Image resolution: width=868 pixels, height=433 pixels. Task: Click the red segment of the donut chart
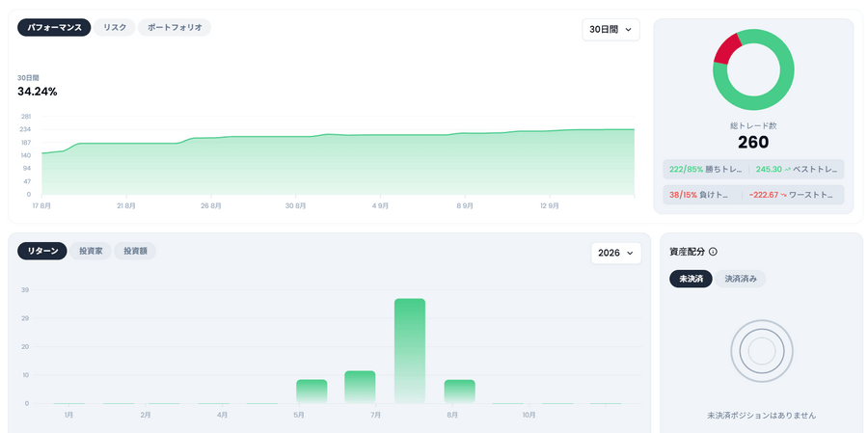(x=725, y=49)
